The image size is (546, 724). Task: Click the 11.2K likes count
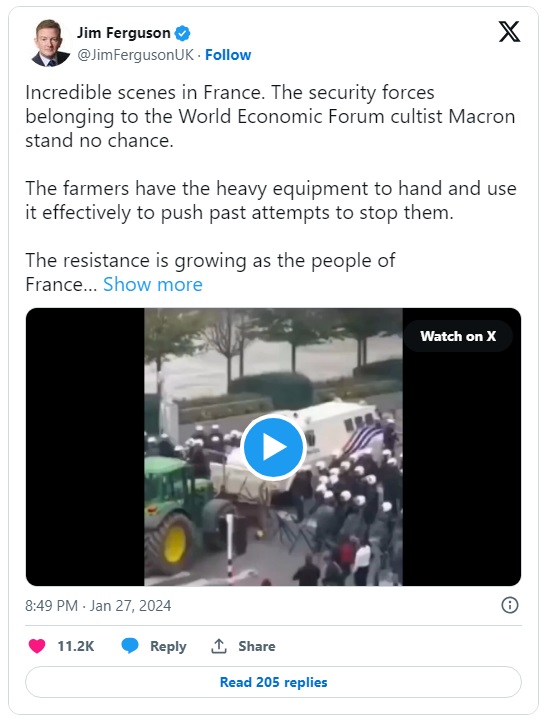[76, 646]
